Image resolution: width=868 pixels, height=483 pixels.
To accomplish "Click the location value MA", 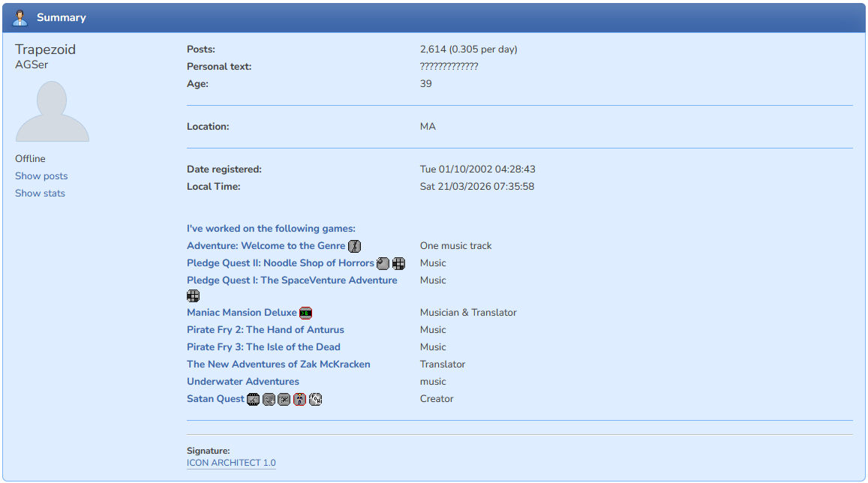I will coord(428,127).
